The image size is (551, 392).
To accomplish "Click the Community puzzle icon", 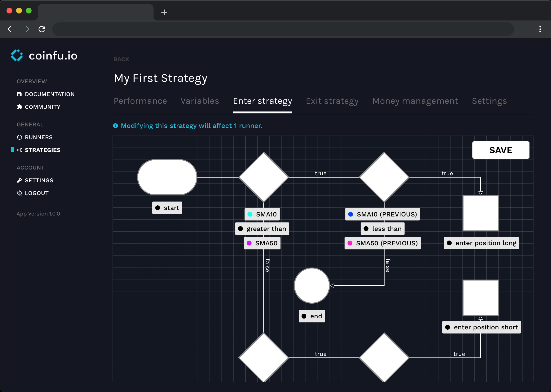I will click(19, 107).
